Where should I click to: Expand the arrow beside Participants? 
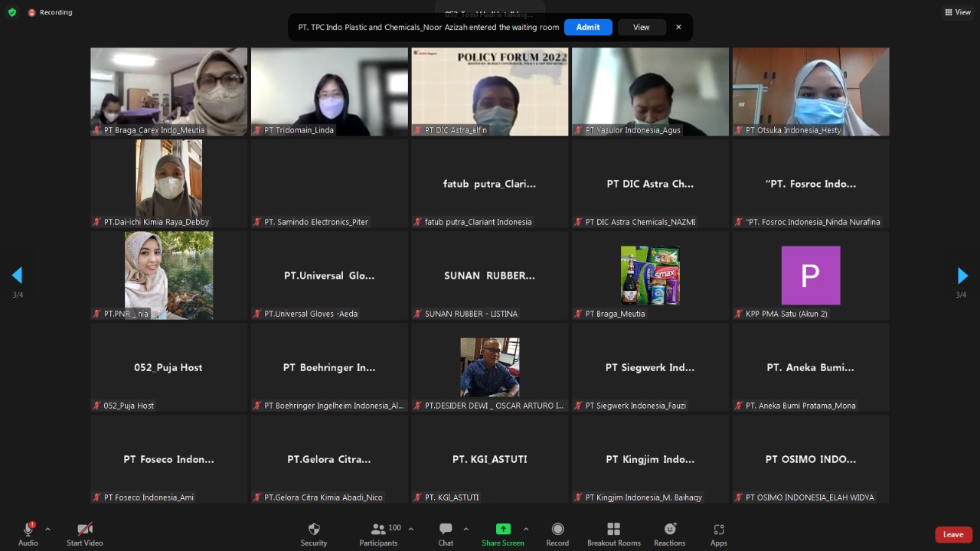click(410, 529)
